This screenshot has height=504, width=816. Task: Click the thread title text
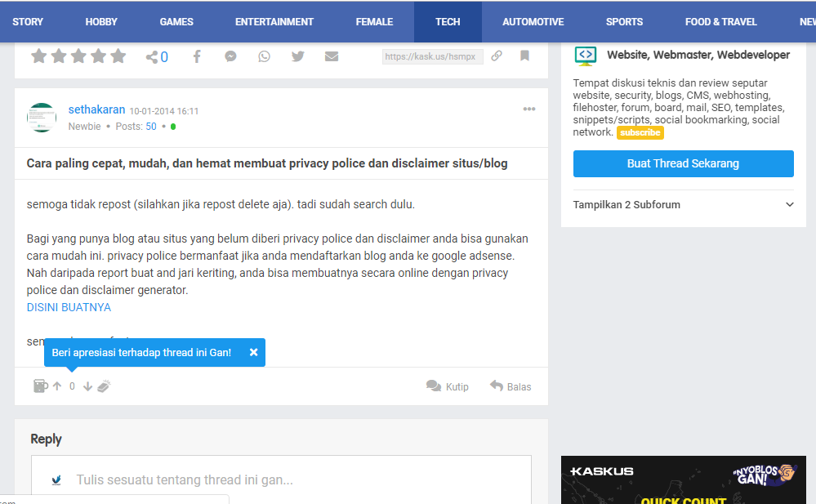pos(267,163)
